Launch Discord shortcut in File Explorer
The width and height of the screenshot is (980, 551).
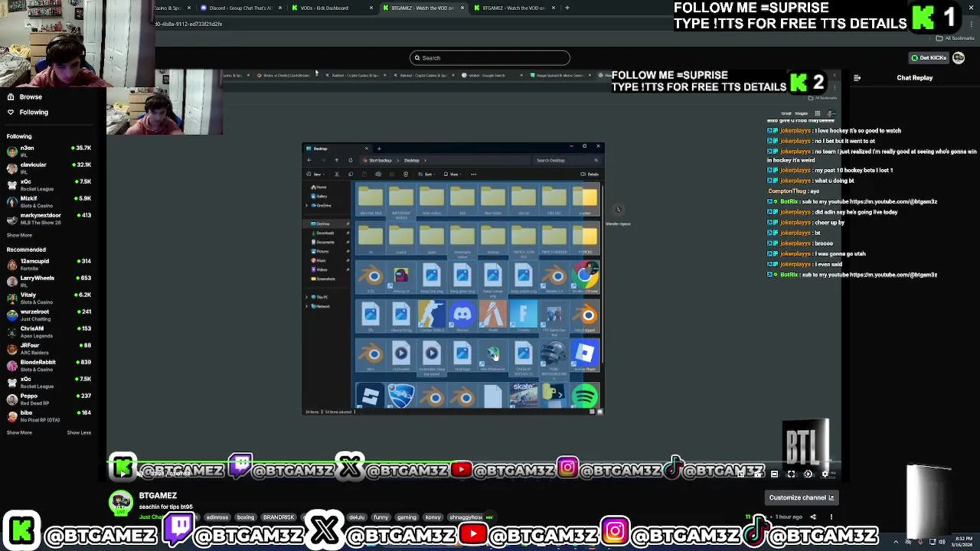[462, 316]
